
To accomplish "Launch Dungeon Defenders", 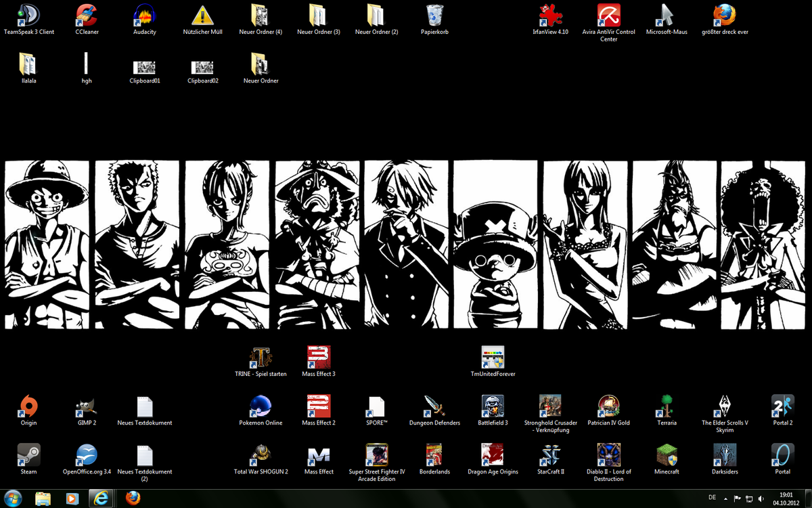I will coord(434,410).
